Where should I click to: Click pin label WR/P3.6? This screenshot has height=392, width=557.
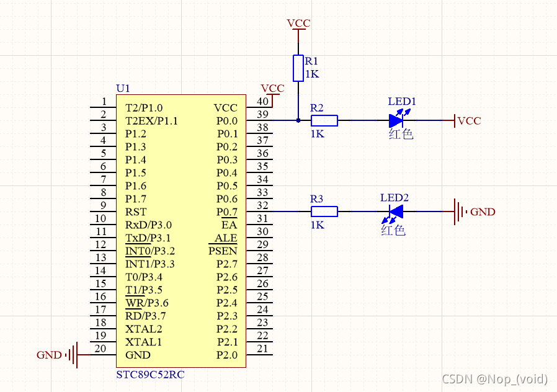coord(147,303)
